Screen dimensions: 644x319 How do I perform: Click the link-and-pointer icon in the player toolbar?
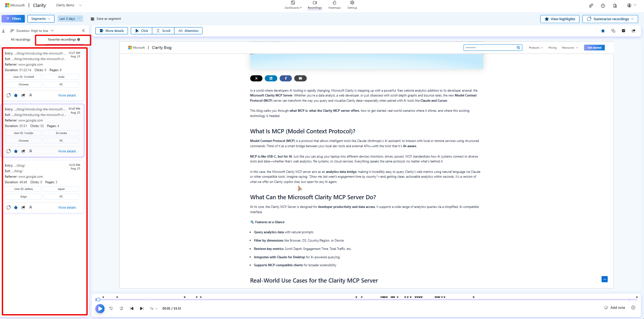[613, 31]
